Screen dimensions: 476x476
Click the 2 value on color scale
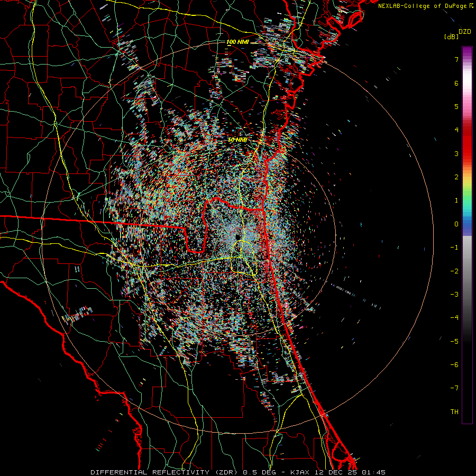click(x=456, y=177)
